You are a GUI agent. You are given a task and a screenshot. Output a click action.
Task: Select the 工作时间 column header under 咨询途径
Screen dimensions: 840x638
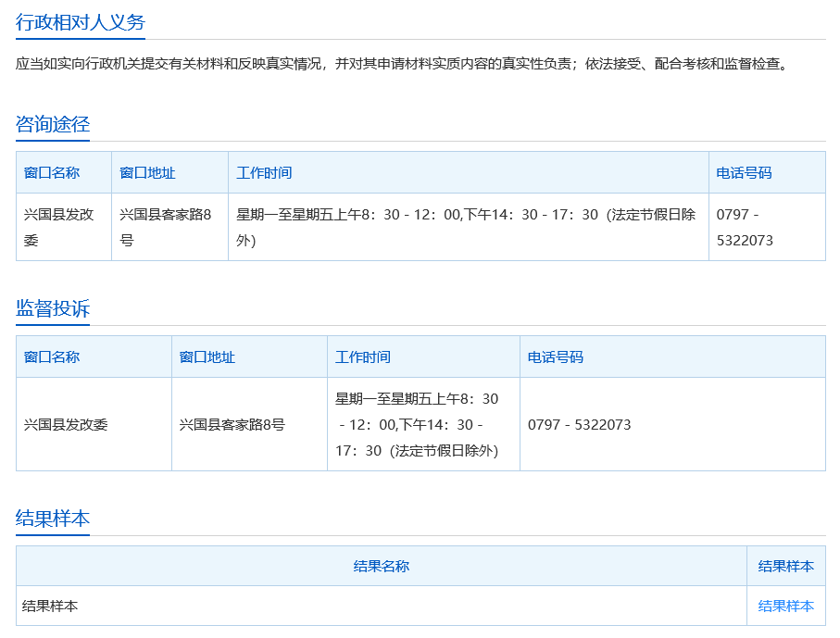(x=264, y=172)
